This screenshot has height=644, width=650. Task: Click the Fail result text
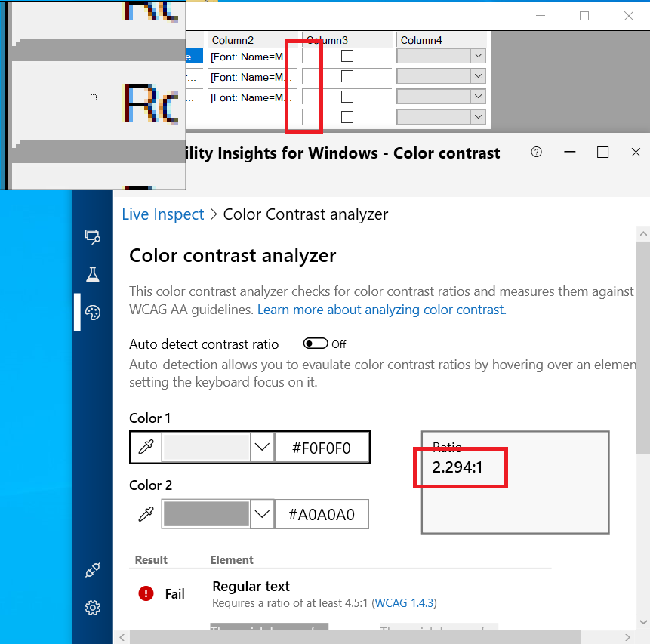pos(174,594)
